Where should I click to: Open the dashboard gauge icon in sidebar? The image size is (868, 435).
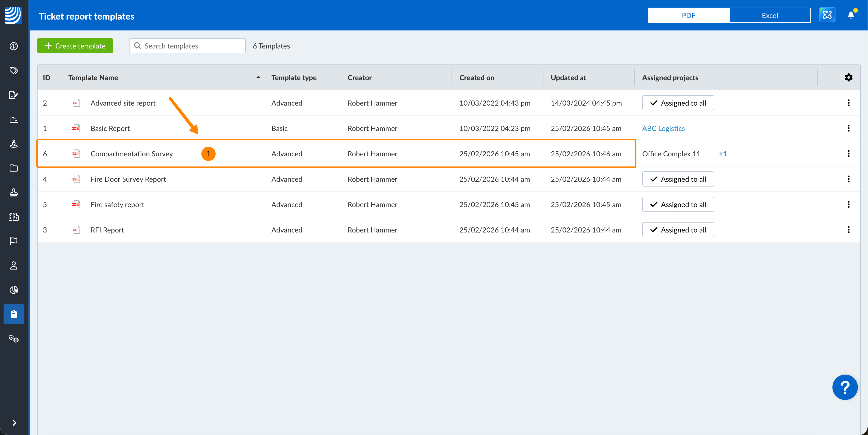tap(14, 46)
